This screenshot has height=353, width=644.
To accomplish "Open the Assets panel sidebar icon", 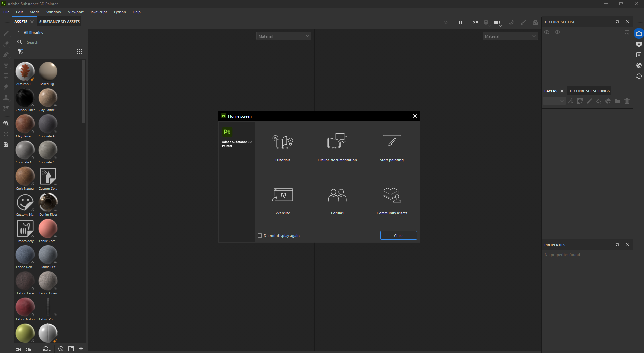I will tap(6, 123).
